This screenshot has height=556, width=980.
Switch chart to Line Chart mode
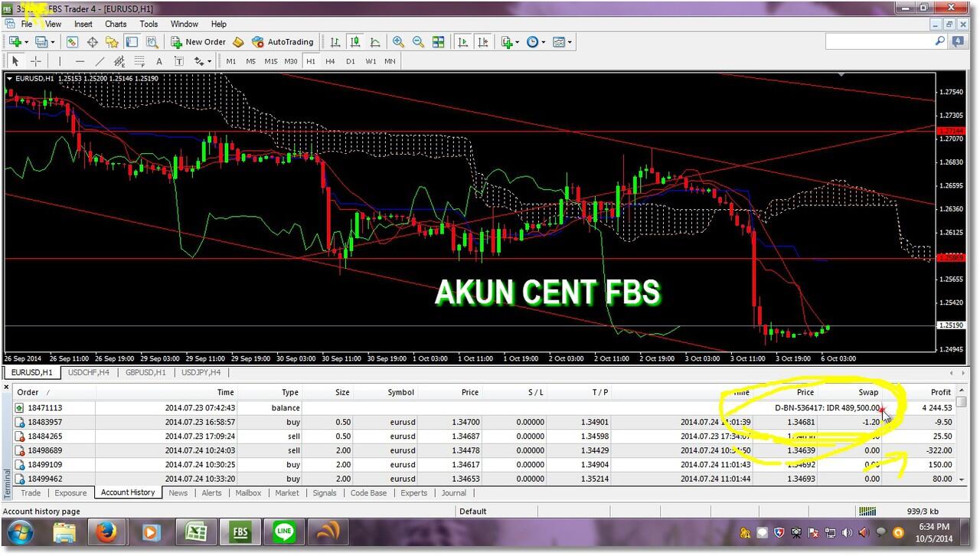pos(375,42)
